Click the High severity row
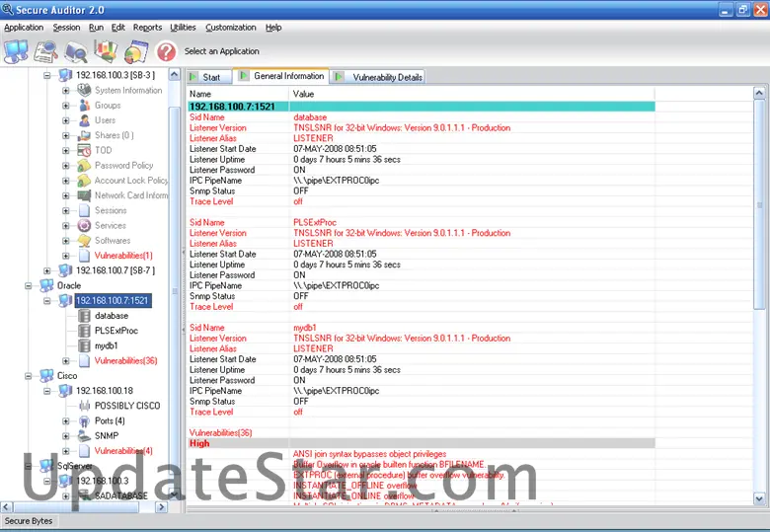This screenshot has width=770, height=532. click(x=422, y=443)
